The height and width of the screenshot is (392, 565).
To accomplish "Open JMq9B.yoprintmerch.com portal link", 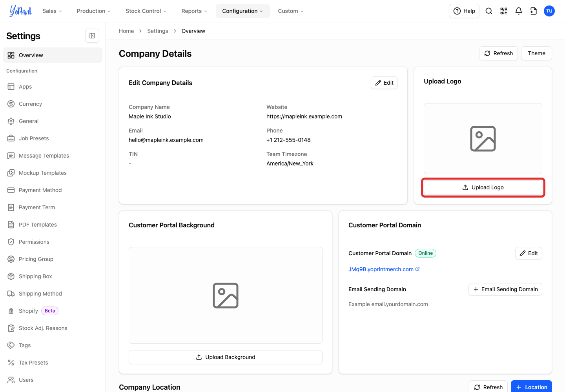I will (384, 269).
